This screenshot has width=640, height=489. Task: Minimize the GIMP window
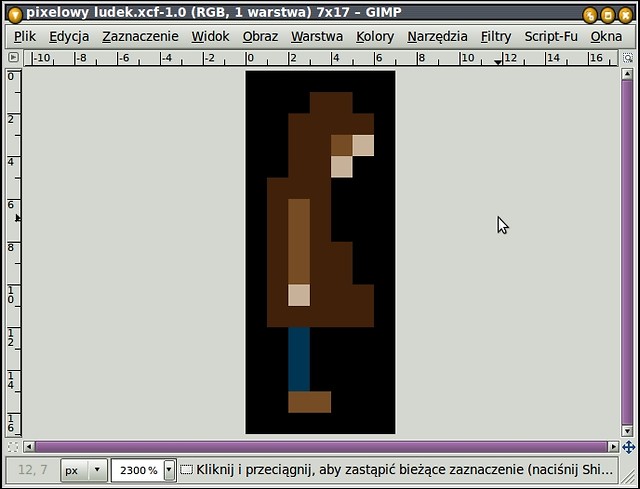[x=589, y=16]
